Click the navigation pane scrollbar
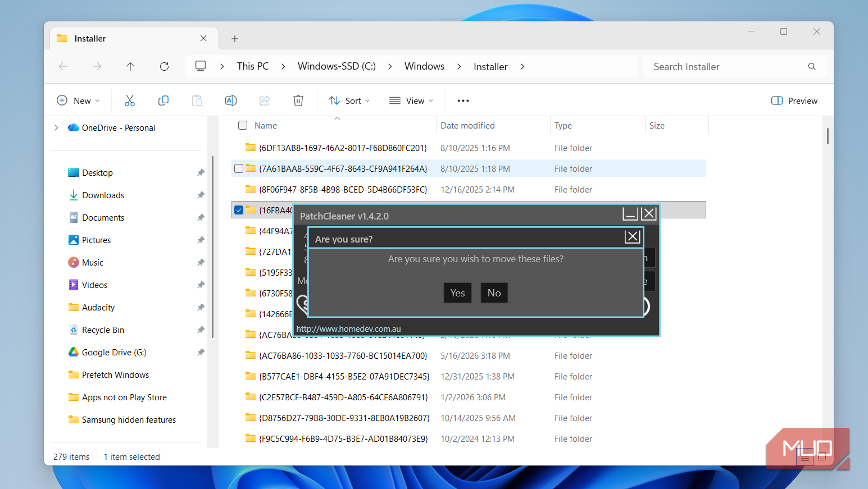The width and height of the screenshot is (868, 489). [x=213, y=247]
